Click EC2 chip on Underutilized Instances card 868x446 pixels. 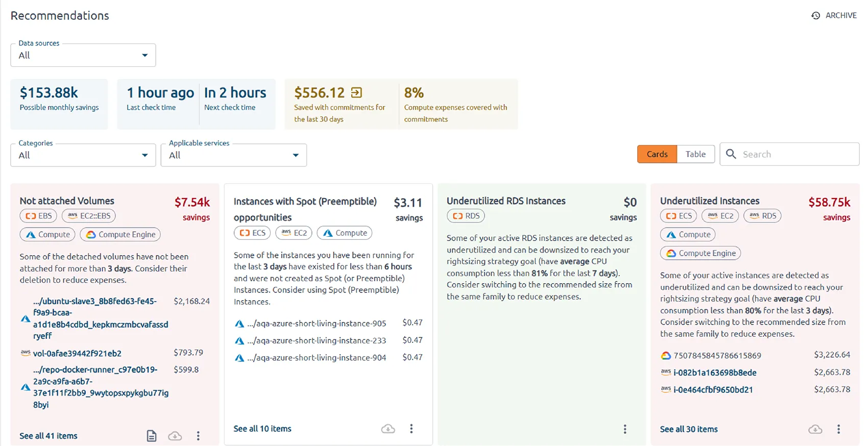point(720,216)
